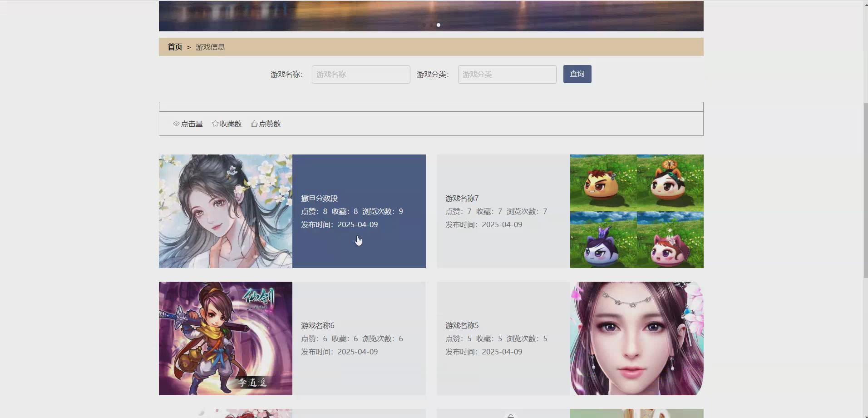Click the 游戏名称6 game title

[x=318, y=325]
